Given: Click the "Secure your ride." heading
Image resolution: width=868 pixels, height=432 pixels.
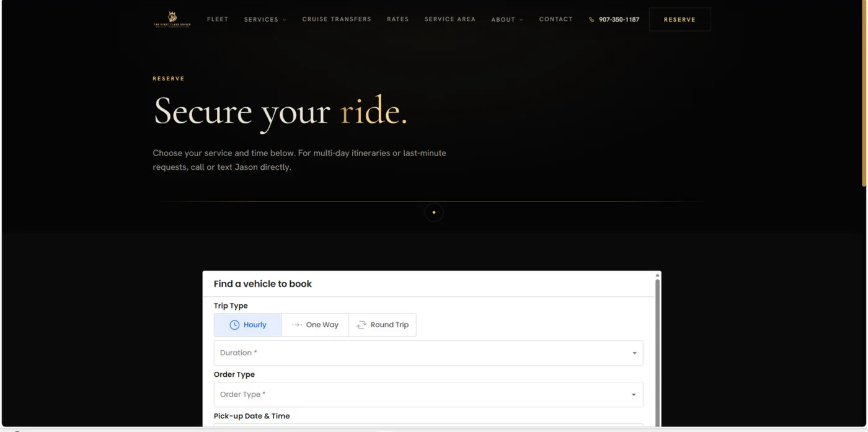Looking at the screenshot, I should pos(280,112).
